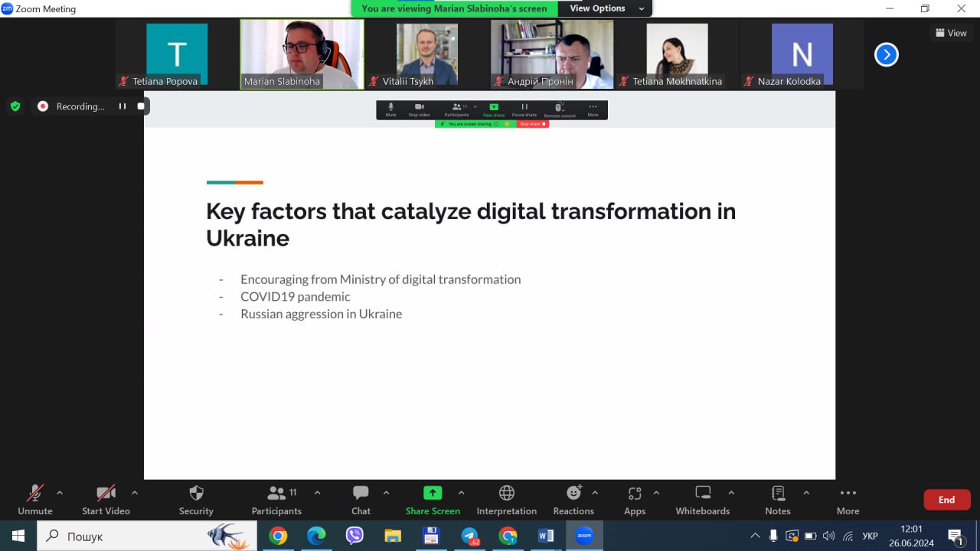Open the View layout menu

[951, 33]
